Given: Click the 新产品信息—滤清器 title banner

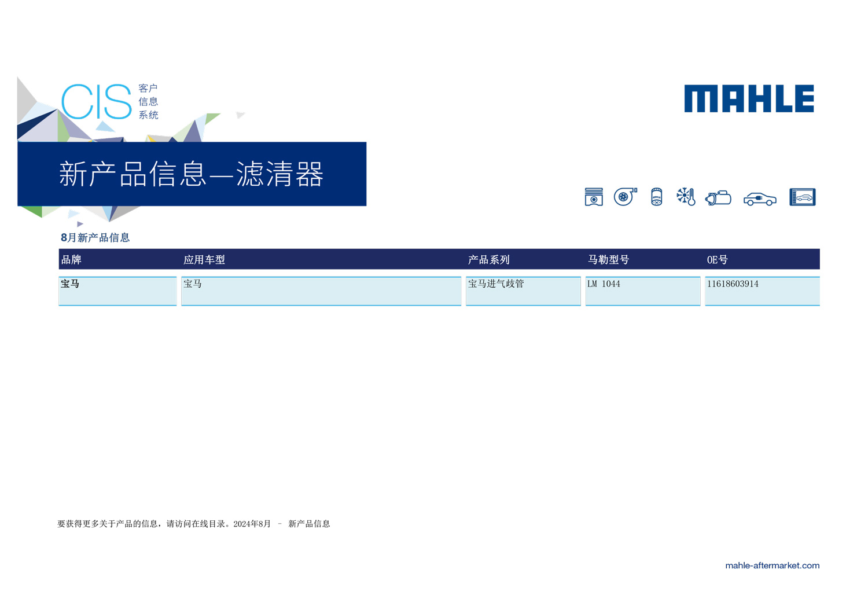Looking at the screenshot, I should point(192,174).
